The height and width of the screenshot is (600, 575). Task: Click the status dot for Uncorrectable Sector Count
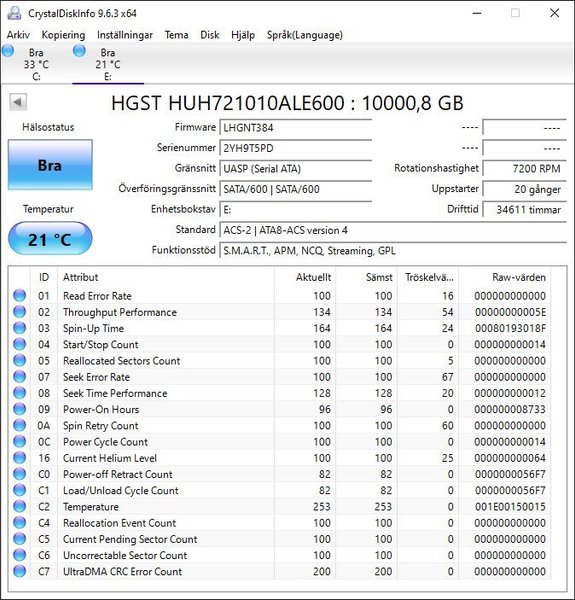(x=20, y=554)
